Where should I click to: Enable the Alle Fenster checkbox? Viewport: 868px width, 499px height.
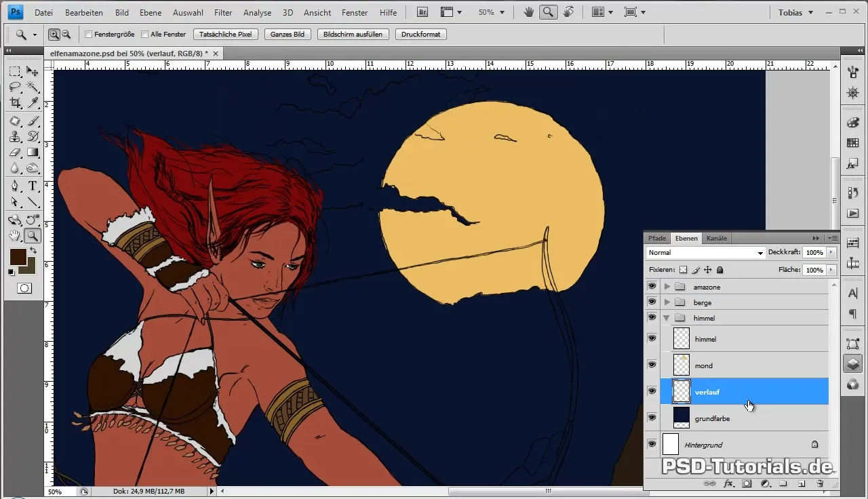[144, 35]
